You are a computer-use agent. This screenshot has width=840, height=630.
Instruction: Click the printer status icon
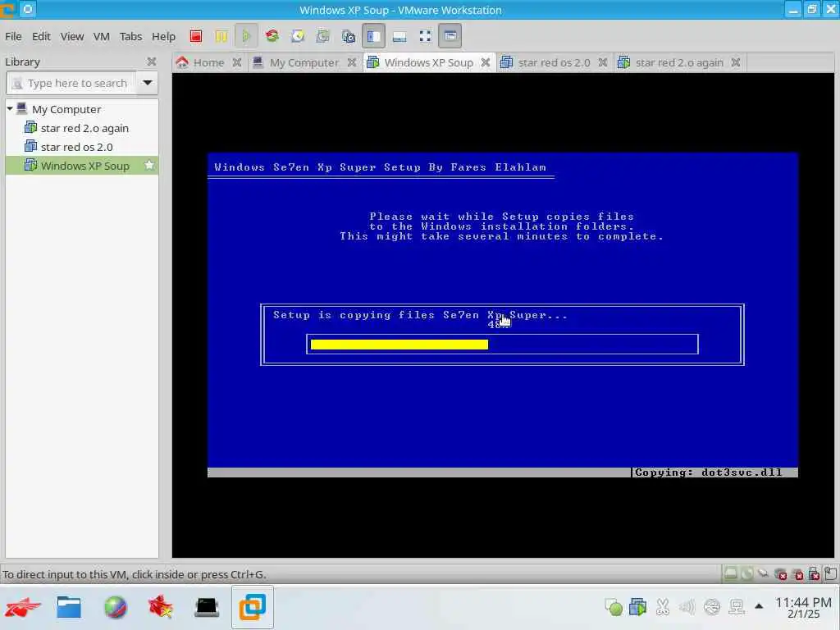[x=797, y=574]
